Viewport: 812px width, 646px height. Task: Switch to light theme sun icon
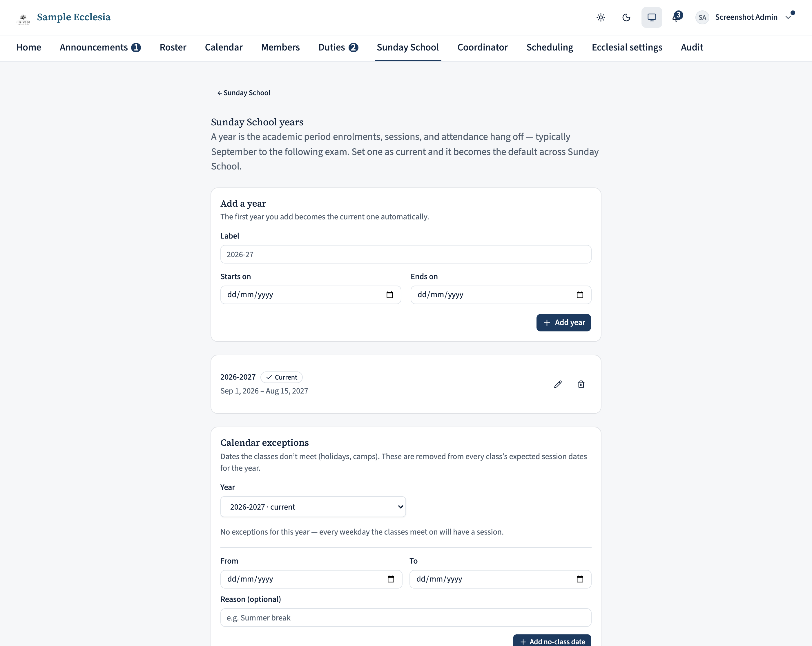601,17
